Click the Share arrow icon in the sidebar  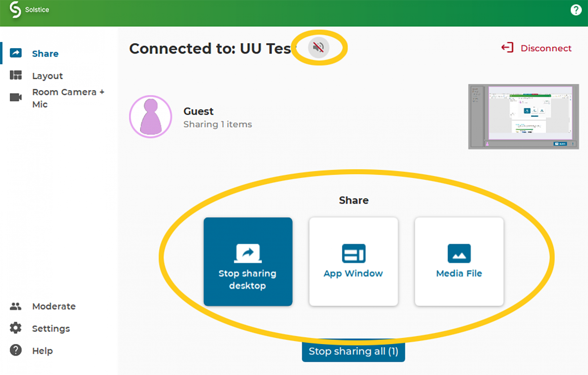tap(16, 53)
